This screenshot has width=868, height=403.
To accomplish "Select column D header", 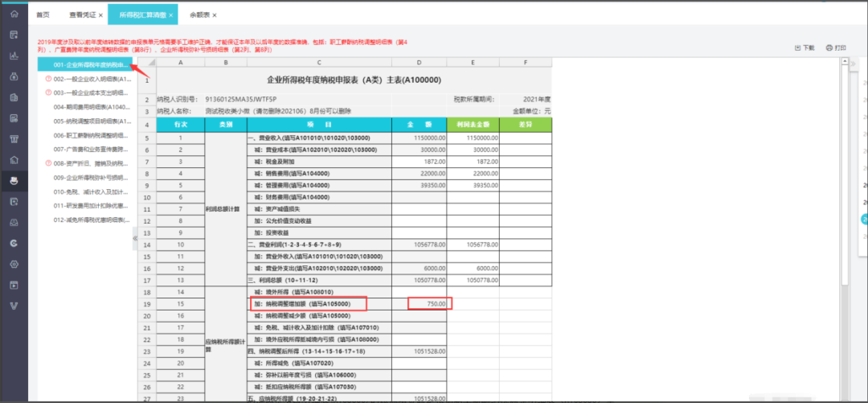I will tap(419, 62).
